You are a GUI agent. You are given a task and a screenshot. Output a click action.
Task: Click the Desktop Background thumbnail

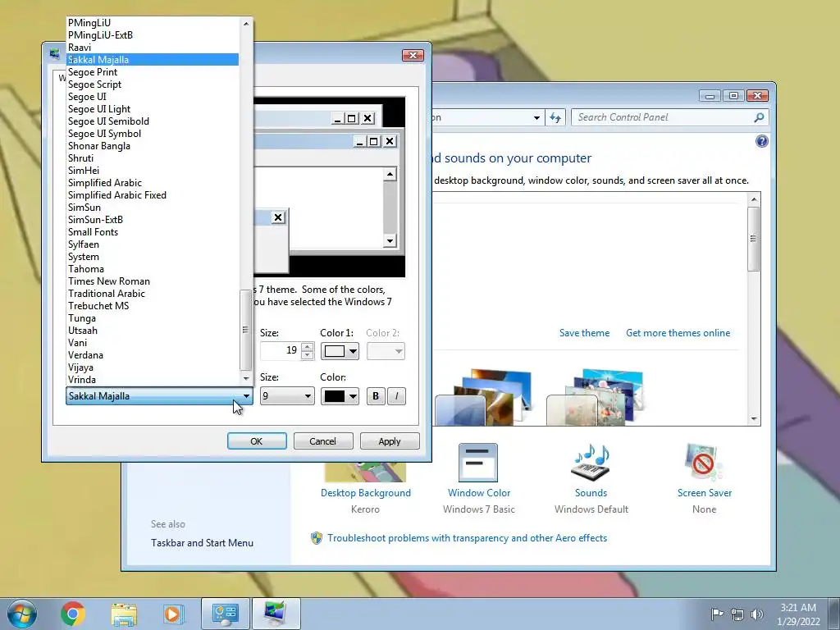coord(365,472)
